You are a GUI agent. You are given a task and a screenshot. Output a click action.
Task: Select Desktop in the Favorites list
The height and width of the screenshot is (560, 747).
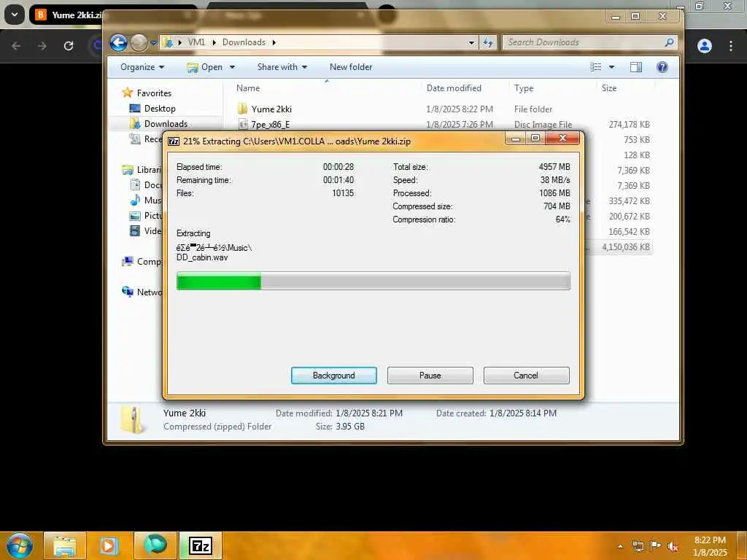(160, 109)
